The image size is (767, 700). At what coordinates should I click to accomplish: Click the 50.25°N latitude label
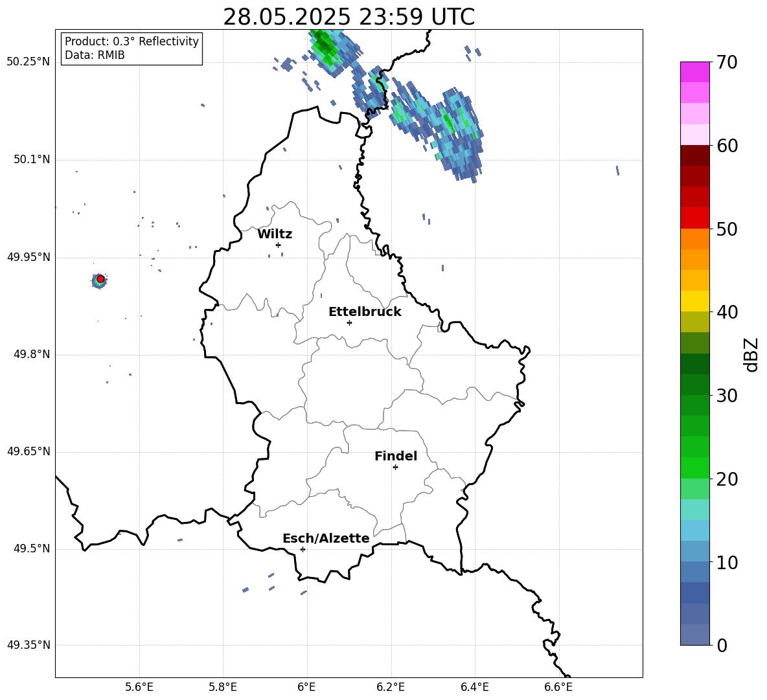click(29, 62)
